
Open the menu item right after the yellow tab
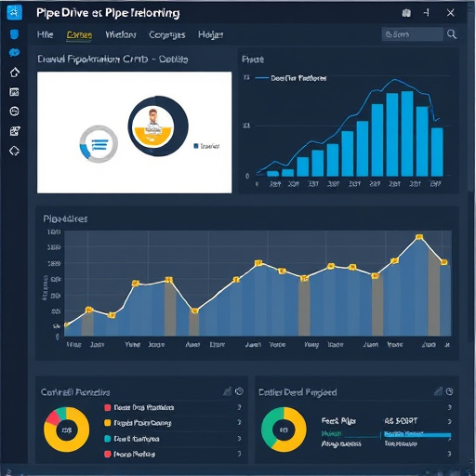[x=121, y=34]
